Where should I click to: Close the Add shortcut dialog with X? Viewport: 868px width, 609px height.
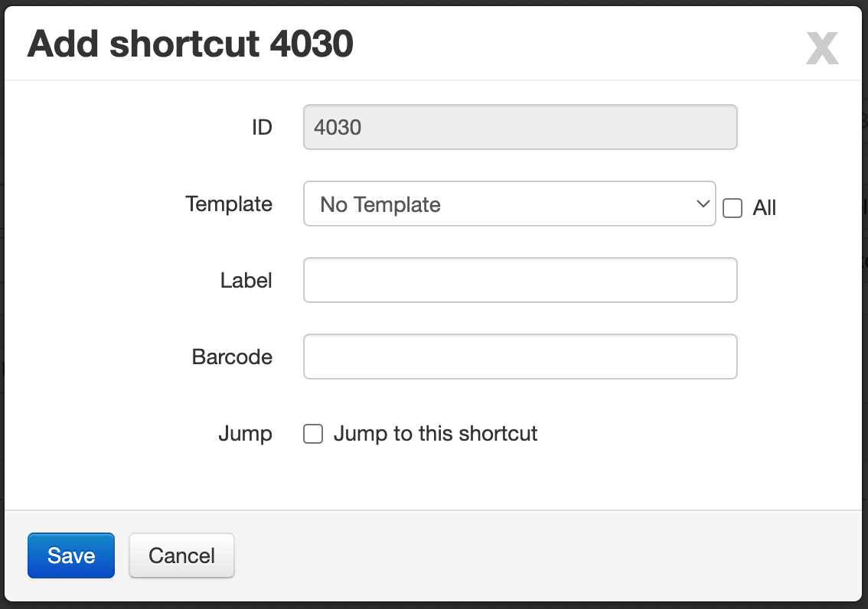[x=822, y=48]
